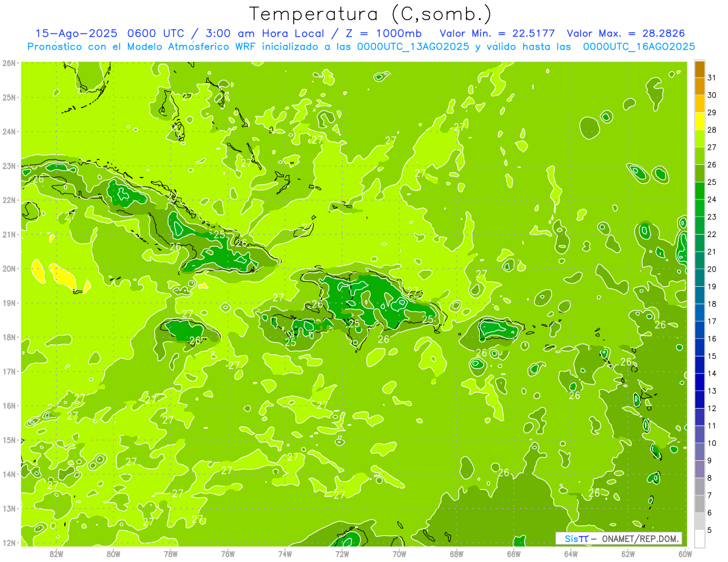
Task: Click the colorbar value label 28
Action: coord(712,130)
